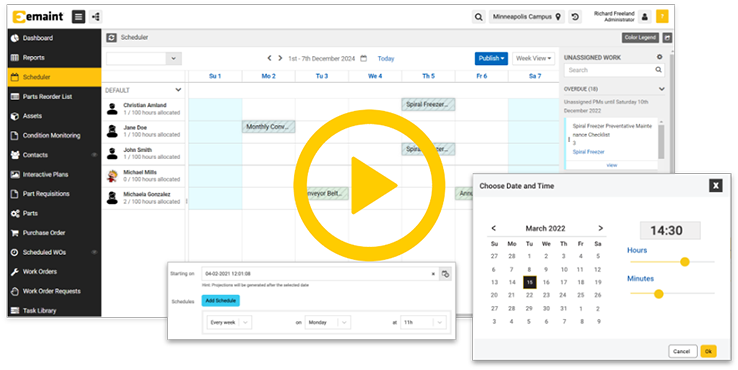
Task: Click the calendar icon beside the date range
Action: [363, 58]
